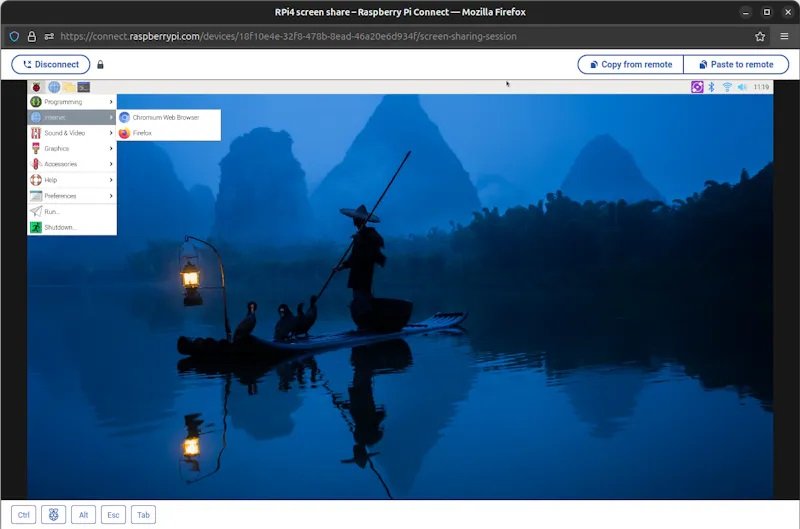The width and height of the screenshot is (800, 529).
Task: Expand the Accessories submenu arrow
Action: click(x=111, y=164)
